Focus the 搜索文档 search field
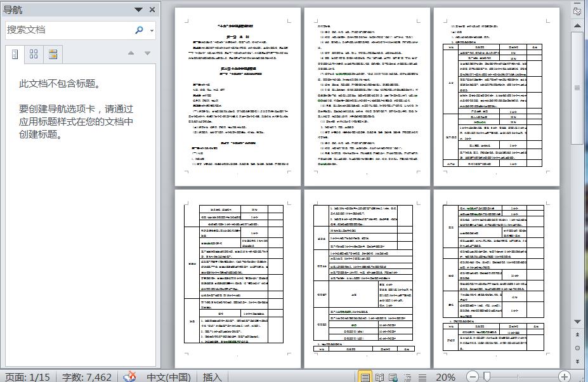588x382 pixels. (69, 30)
